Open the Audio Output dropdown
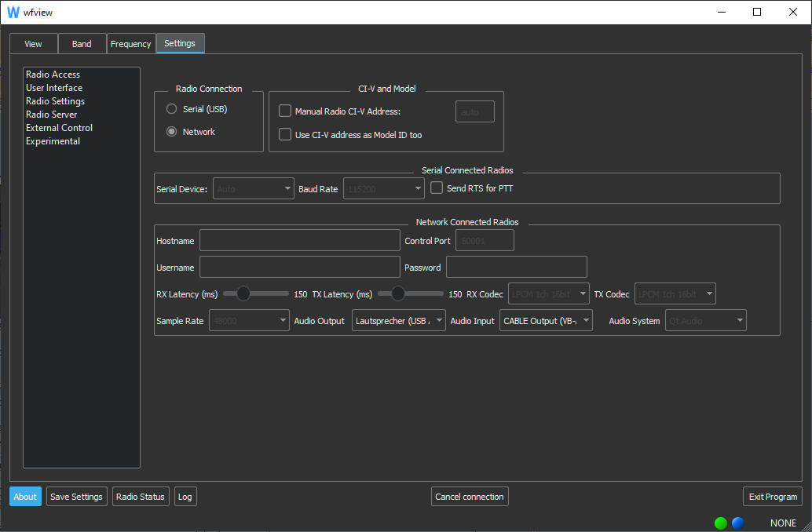Viewport: 812px width, 532px height. [399, 321]
